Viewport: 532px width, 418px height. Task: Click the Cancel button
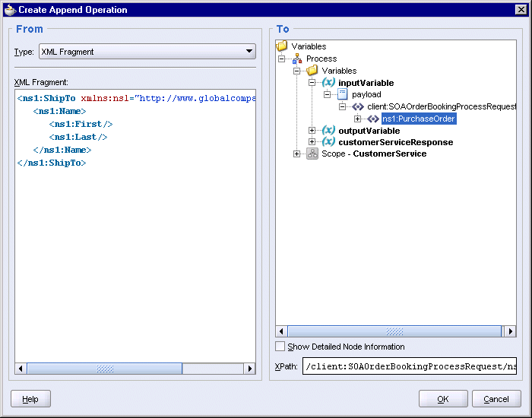(496, 399)
